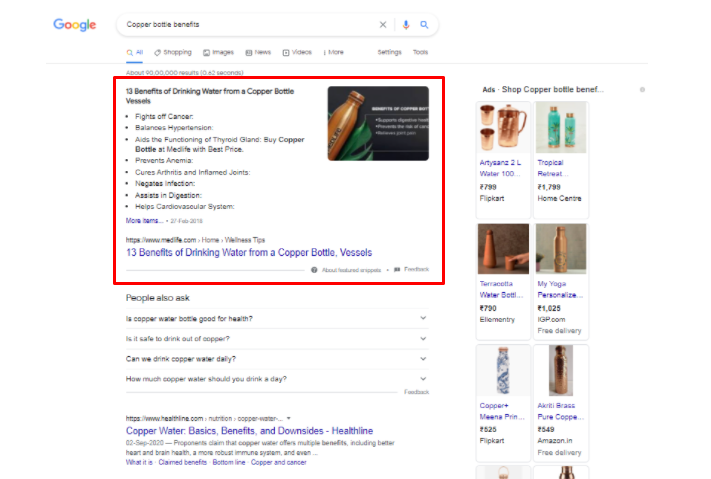Click the copper bottle featured snippet image

(377, 123)
